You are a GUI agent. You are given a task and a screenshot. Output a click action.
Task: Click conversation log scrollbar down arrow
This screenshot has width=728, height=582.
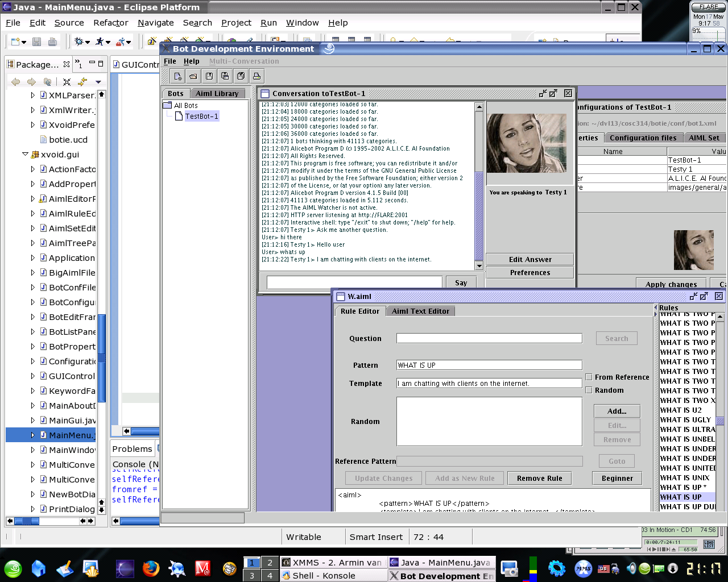coord(479,265)
